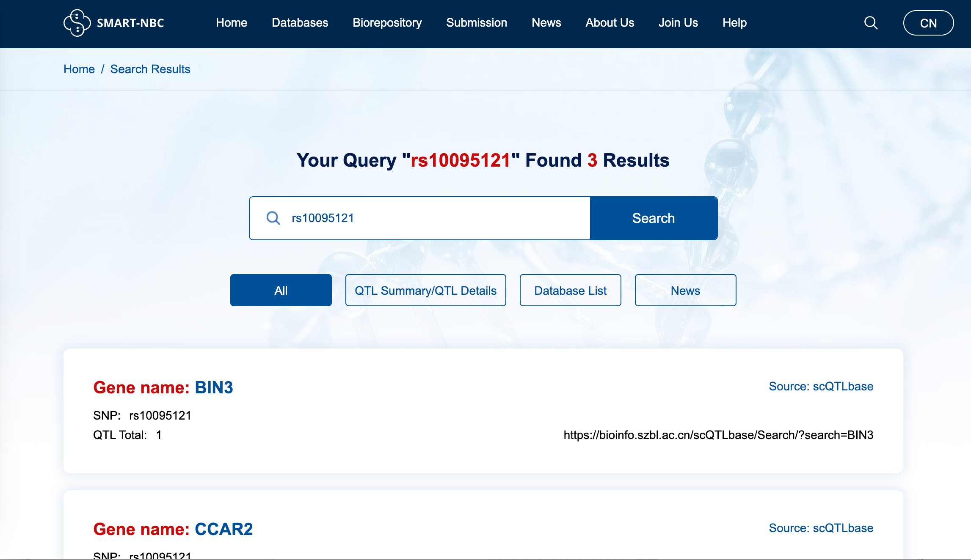Filter by QTL Summary/QTL Details
Image resolution: width=971 pixels, height=560 pixels.
click(x=425, y=291)
